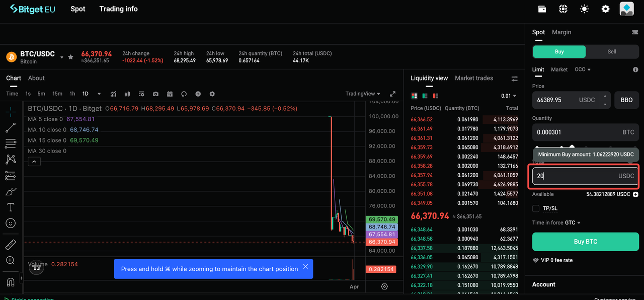Enable the TP/SL checkbox

pos(536,208)
